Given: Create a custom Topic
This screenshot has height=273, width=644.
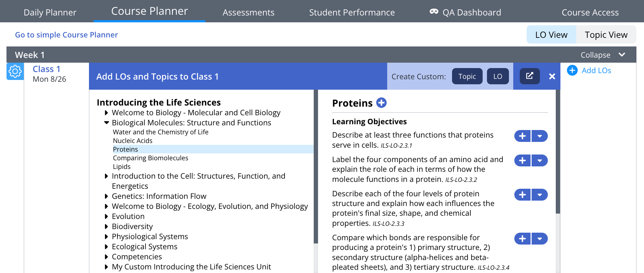Looking at the screenshot, I should coord(467,76).
